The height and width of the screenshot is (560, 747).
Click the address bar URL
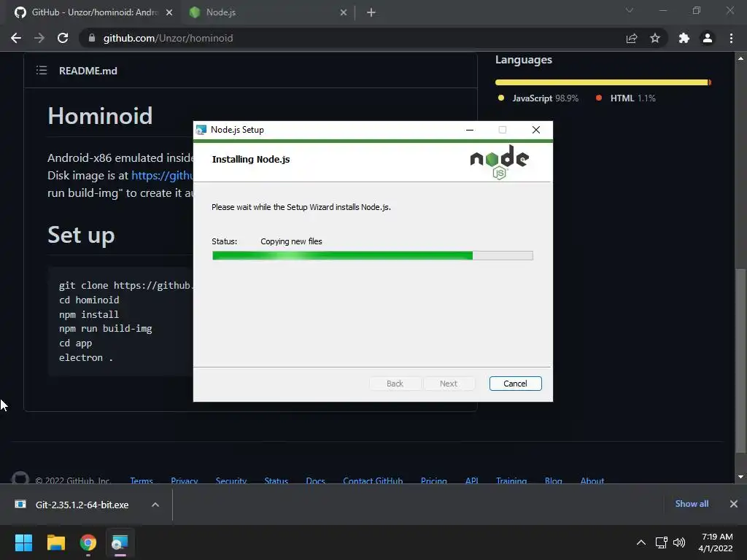point(169,38)
